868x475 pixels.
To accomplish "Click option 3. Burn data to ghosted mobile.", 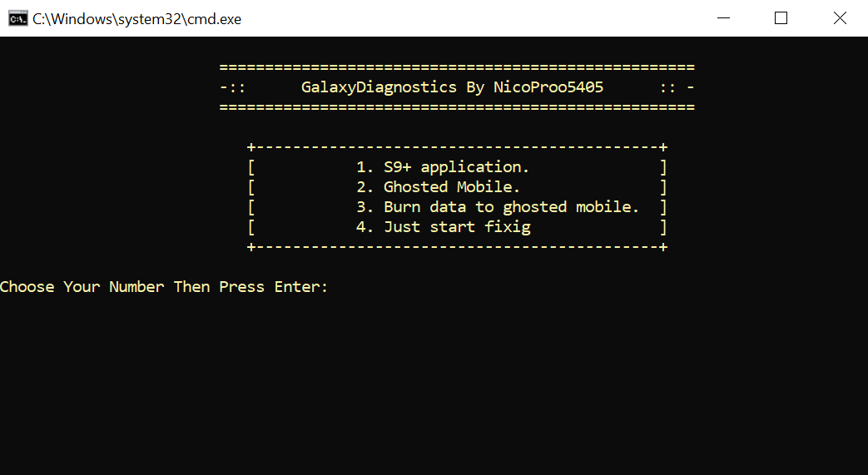I will (x=498, y=207).
